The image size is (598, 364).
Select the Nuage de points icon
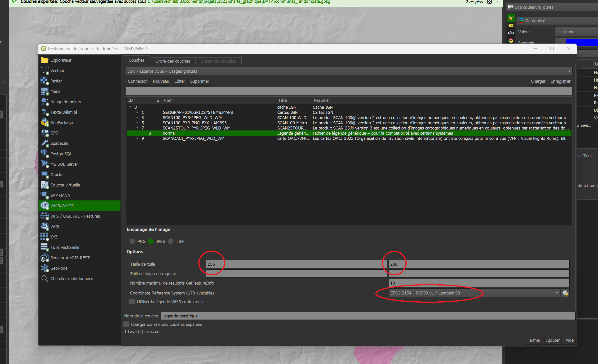[x=45, y=102]
